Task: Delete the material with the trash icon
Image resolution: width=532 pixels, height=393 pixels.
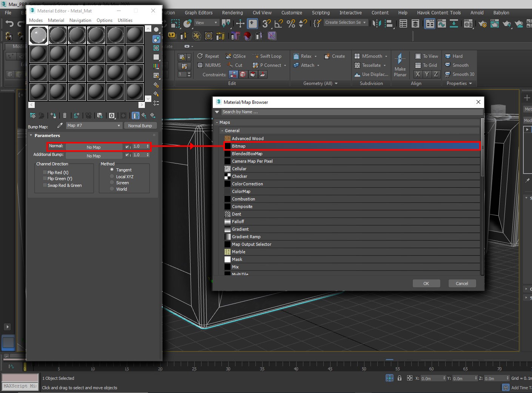Action: coord(65,115)
